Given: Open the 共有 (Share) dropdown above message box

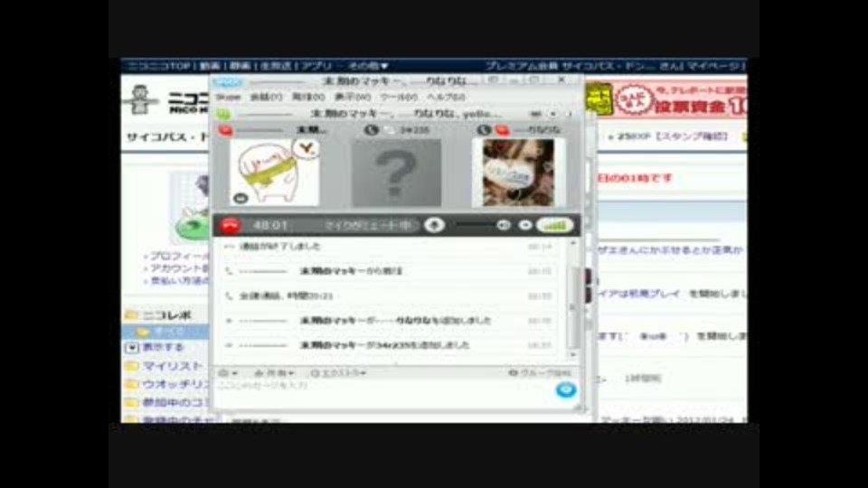Looking at the screenshot, I should pyautogui.click(x=274, y=373).
